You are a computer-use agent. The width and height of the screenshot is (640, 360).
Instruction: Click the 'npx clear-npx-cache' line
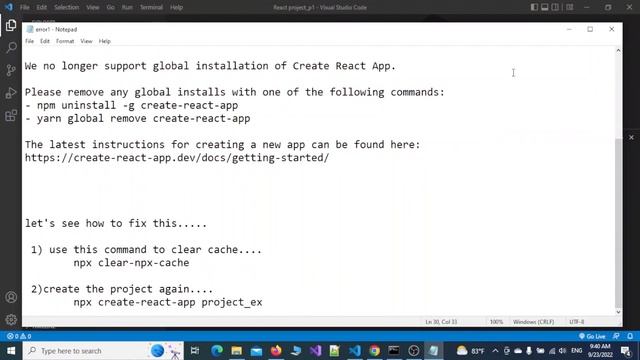131,263
